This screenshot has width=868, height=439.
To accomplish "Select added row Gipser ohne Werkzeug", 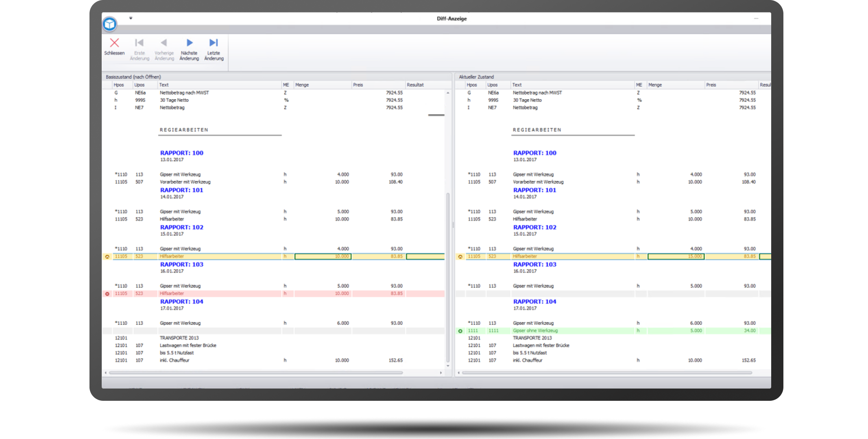I will tap(535, 331).
